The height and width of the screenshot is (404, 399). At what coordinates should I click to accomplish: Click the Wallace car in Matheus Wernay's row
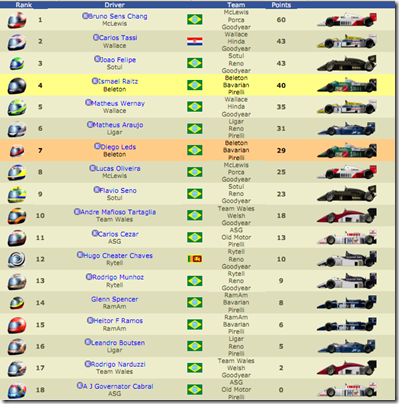coord(347,107)
